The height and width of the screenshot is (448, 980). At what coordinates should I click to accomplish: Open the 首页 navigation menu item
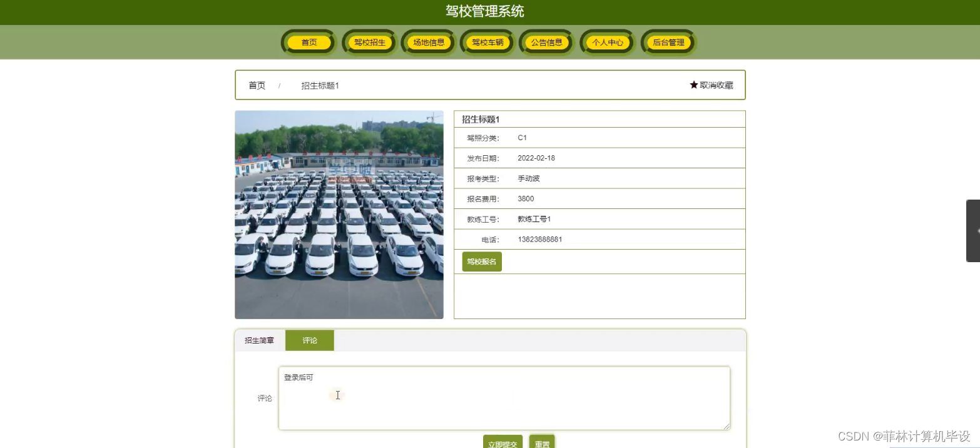click(309, 43)
